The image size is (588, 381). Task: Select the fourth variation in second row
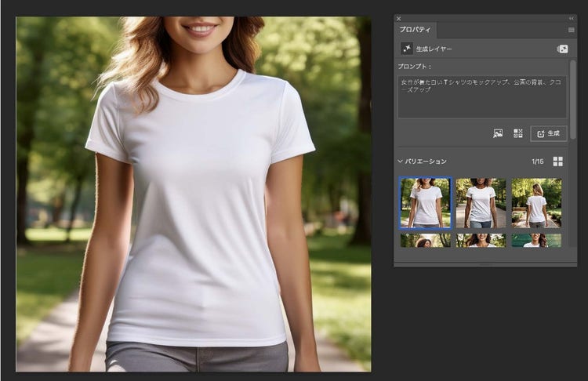tap(426, 241)
